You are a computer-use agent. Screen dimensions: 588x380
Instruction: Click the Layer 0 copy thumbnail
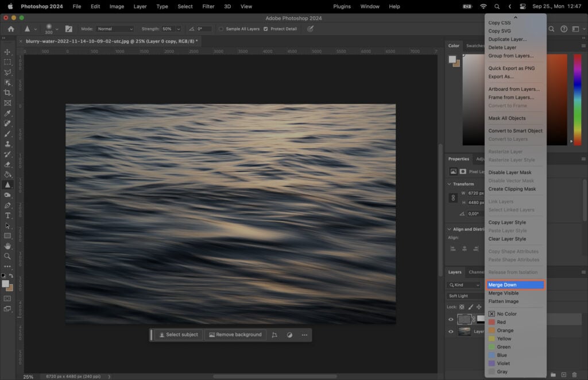(465, 319)
